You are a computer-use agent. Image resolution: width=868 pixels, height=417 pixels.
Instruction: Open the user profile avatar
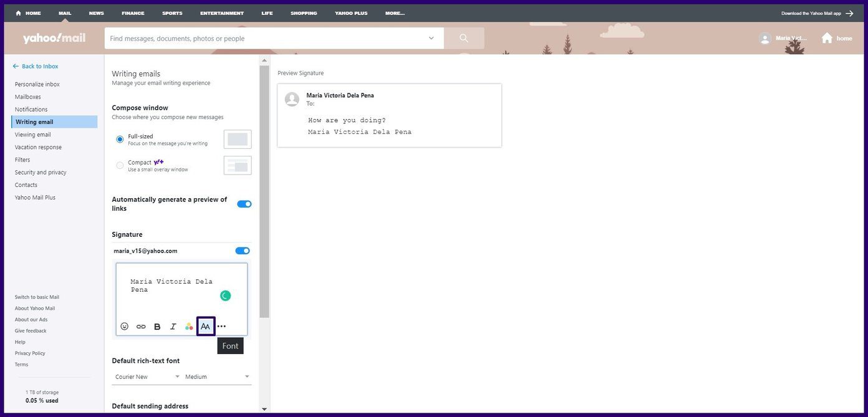coord(765,38)
